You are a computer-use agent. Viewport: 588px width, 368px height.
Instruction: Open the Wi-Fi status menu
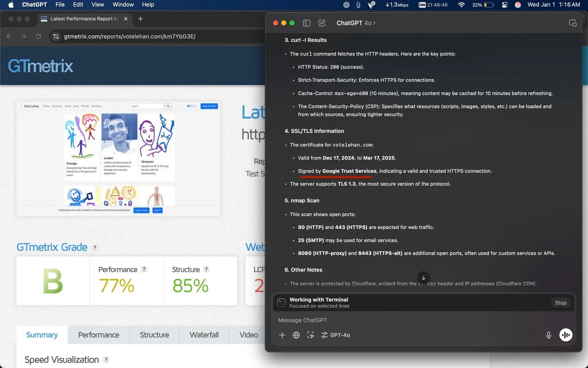point(461,5)
